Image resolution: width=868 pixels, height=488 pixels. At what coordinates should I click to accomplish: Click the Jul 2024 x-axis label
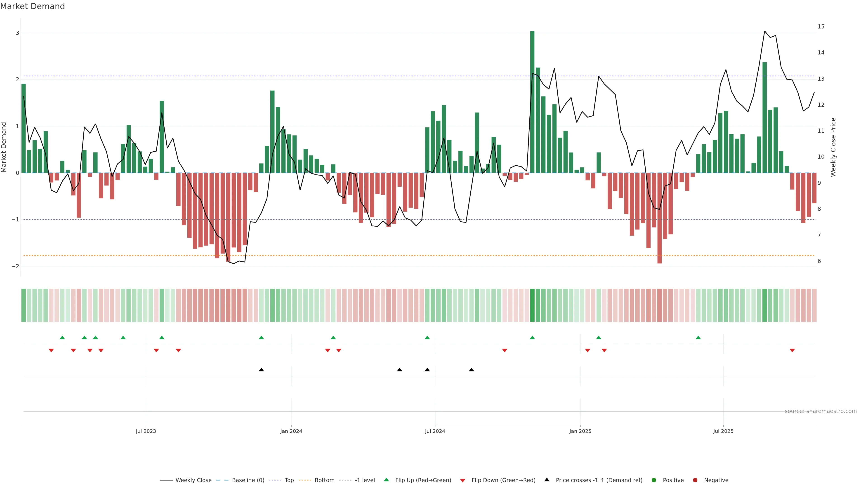tap(435, 431)
